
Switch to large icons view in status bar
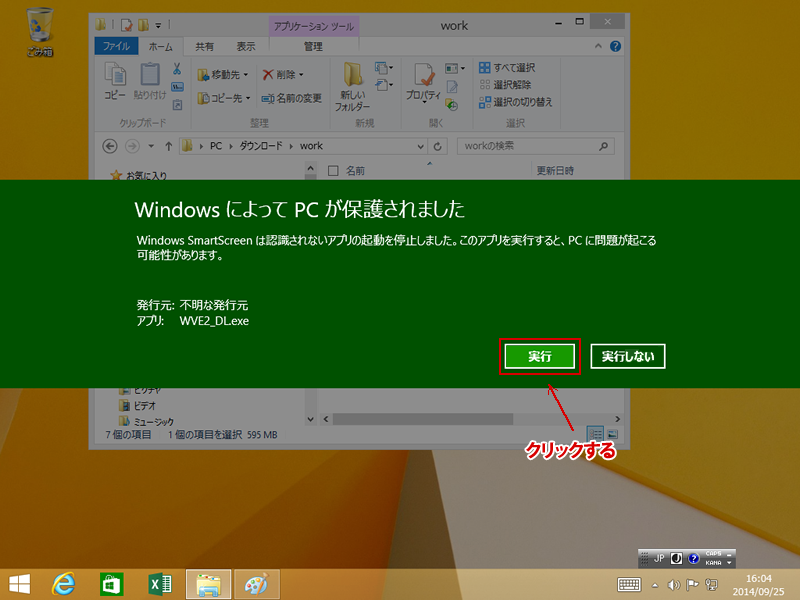click(x=613, y=434)
